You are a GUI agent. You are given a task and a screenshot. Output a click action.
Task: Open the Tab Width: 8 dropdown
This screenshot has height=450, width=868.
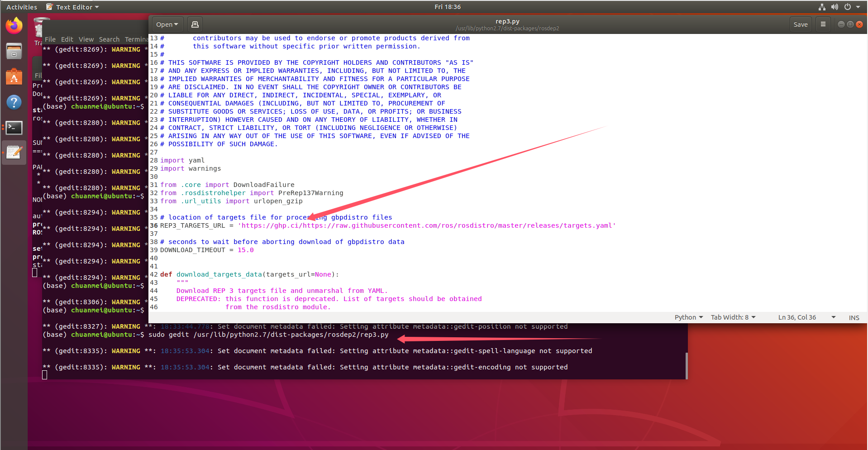pos(732,317)
